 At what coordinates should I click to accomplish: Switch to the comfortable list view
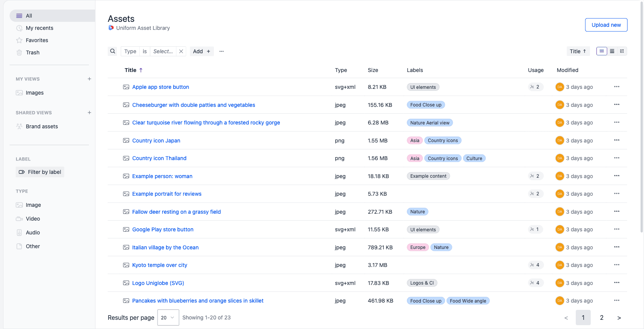pos(602,51)
